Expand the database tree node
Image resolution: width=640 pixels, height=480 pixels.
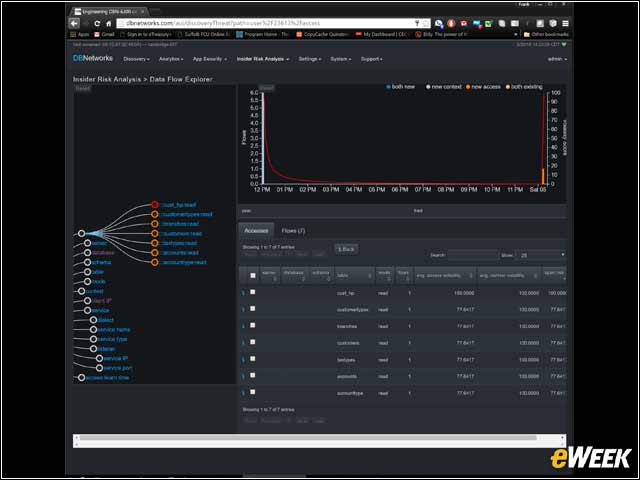pyautogui.click(x=87, y=253)
